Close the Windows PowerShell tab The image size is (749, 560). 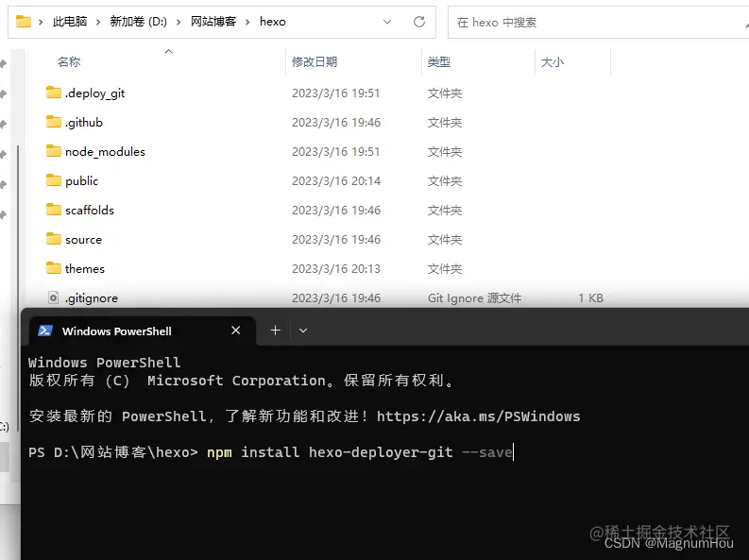pyautogui.click(x=235, y=331)
